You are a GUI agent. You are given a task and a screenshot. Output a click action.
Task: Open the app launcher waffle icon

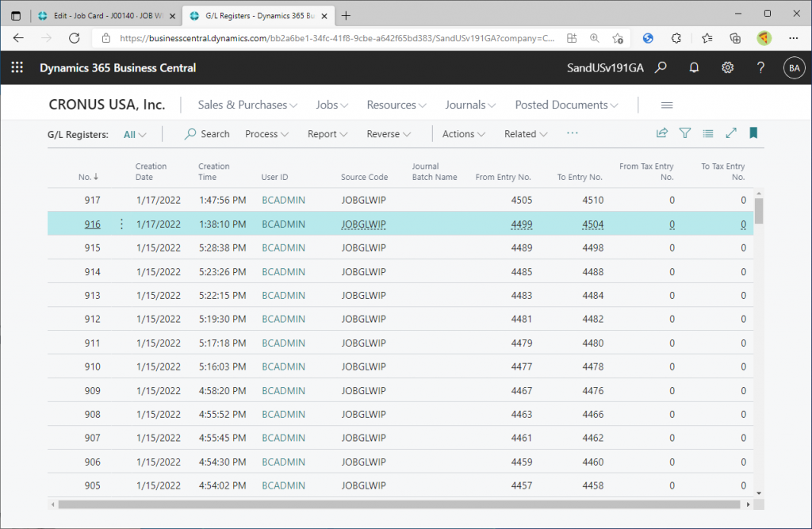[17, 67]
